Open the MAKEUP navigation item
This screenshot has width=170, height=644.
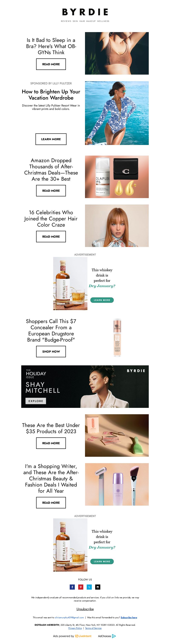[x=91, y=21]
